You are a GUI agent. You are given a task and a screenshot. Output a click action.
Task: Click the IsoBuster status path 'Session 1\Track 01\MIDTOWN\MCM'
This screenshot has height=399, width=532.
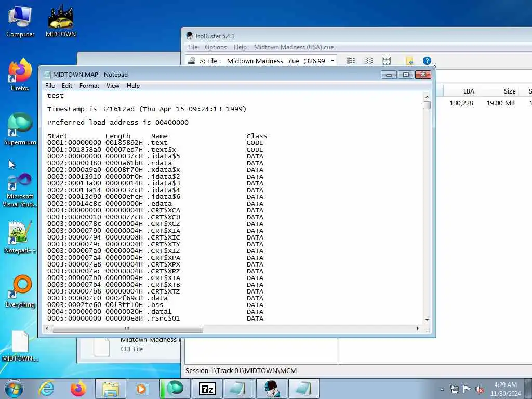(x=241, y=371)
